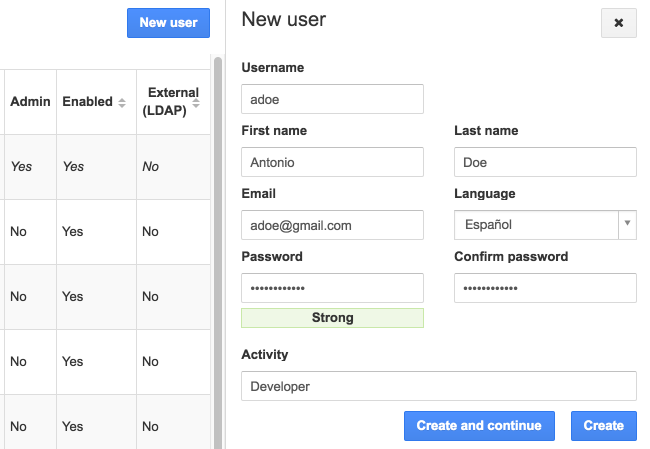Click the Strong password strength bar
The image size is (650, 449).
[x=332, y=318]
